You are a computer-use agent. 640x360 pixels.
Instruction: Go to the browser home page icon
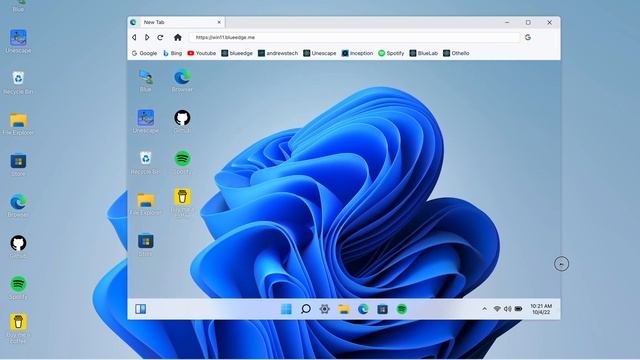pos(178,37)
